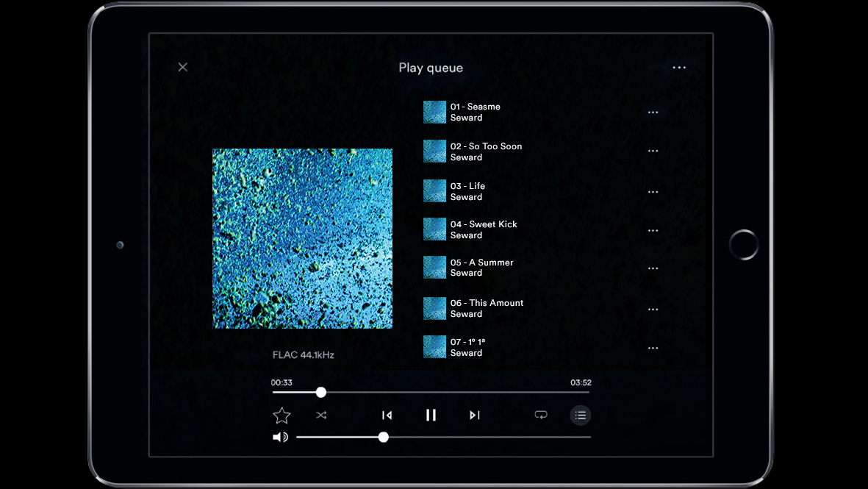Close the play queue screen
This screenshot has height=489, width=868.
coord(183,68)
